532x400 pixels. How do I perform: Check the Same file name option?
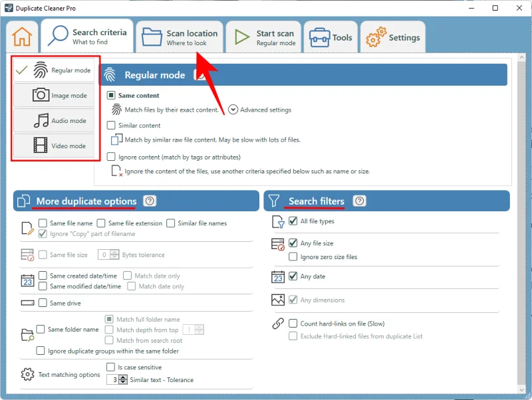pos(43,223)
